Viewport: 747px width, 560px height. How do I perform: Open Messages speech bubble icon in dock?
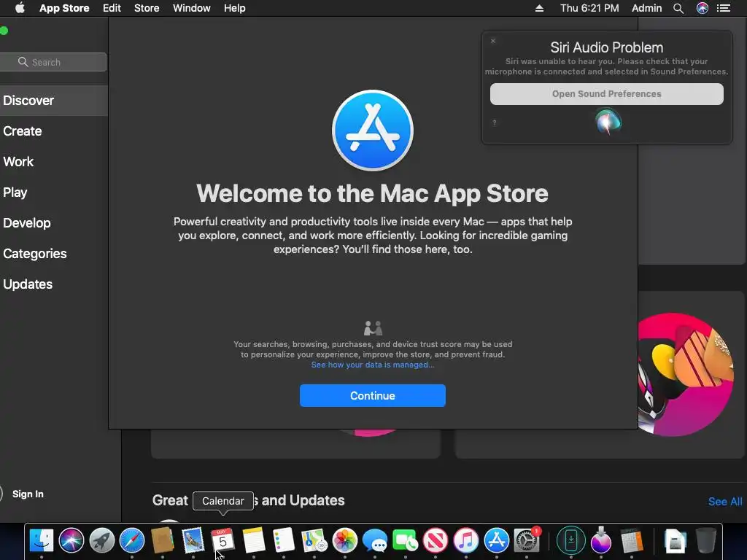click(x=375, y=540)
